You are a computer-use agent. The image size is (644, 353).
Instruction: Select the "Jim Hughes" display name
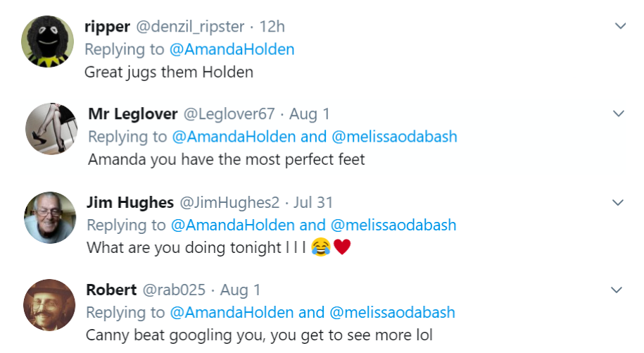click(x=130, y=203)
